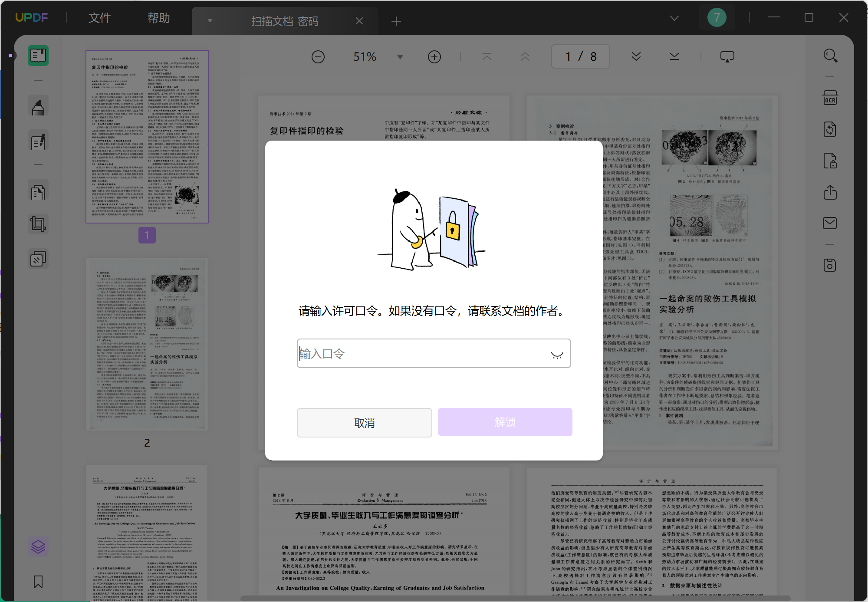Toggle the bookmark panel icon

coord(38,582)
